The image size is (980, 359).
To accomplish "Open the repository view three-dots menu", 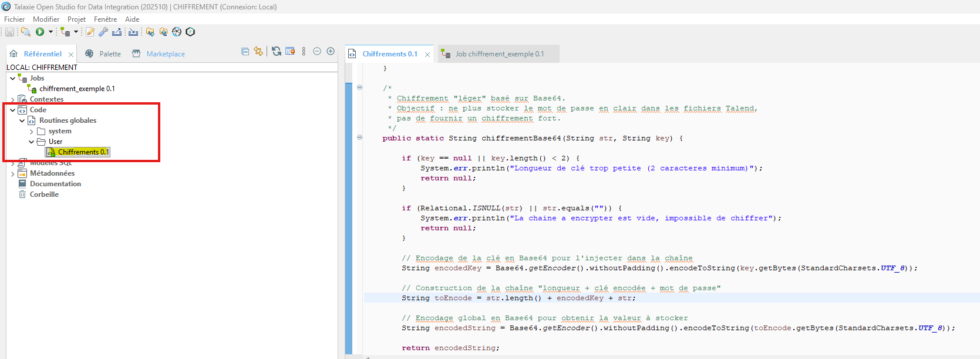I will [x=304, y=52].
